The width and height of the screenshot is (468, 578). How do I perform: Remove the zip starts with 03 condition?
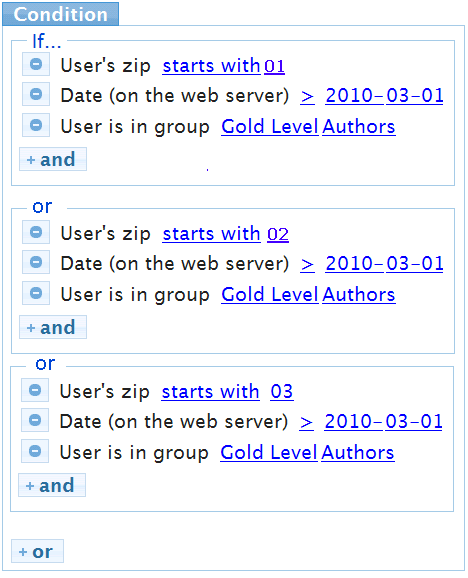coord(35,390)
